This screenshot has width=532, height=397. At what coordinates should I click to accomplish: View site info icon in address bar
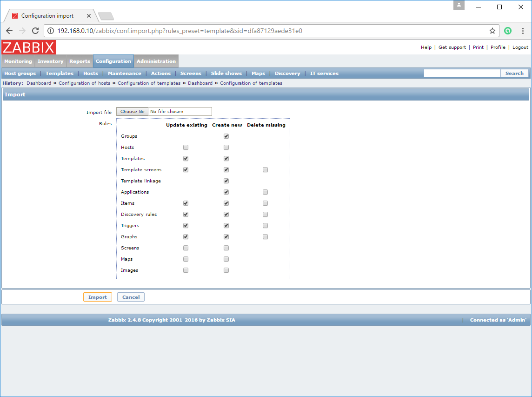coord(51,31)
